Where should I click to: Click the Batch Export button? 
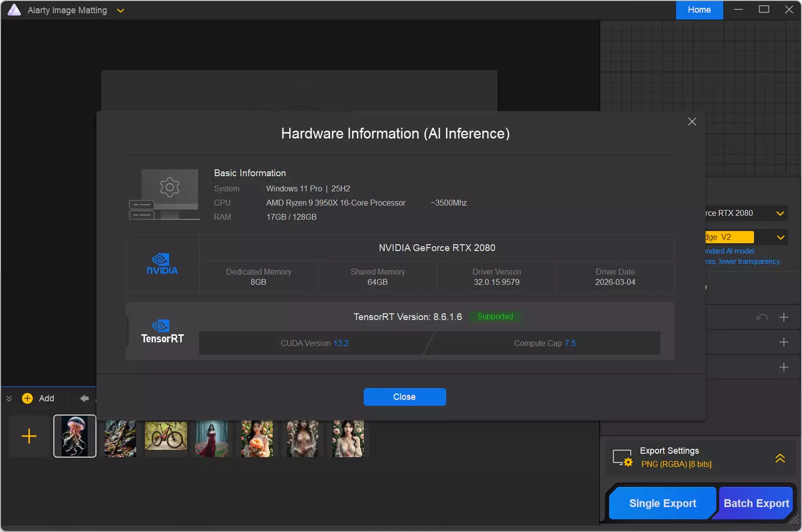click(756, 503)
